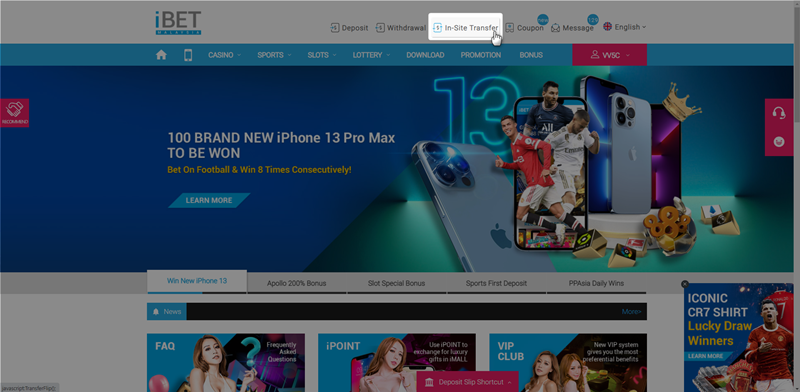Open the Coupon page

pyautogui.click(x=524, y=28)
